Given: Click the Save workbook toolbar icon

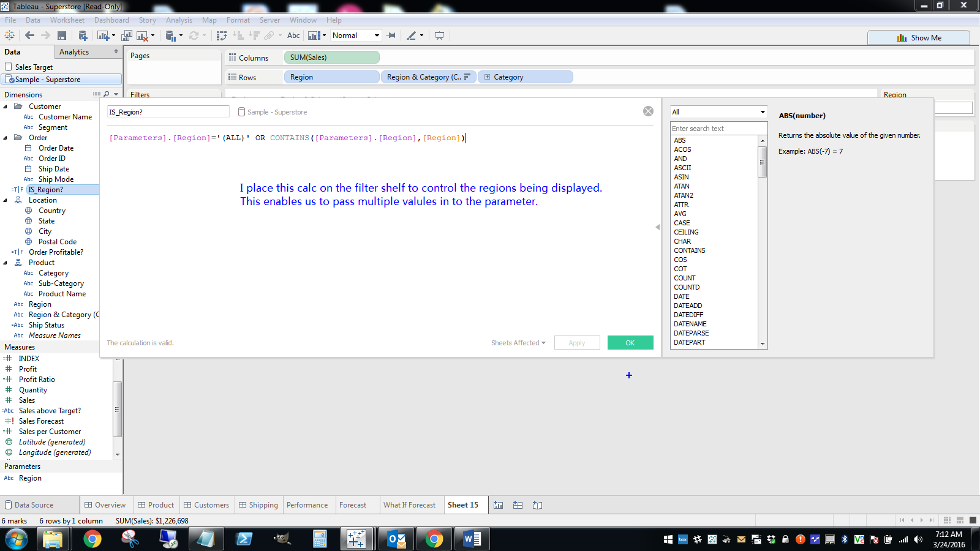Looking at the screenshot, I should pyautogui.click(x=61, y=35).
